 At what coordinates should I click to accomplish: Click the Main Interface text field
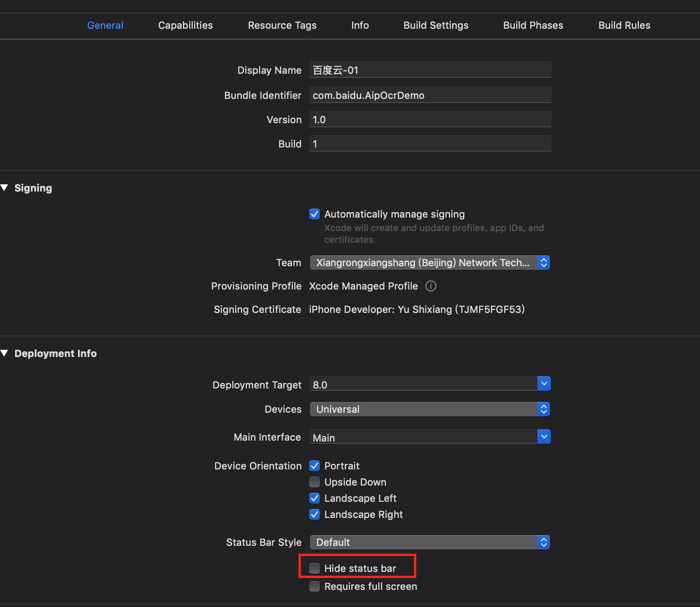click(x=424, y=437)
